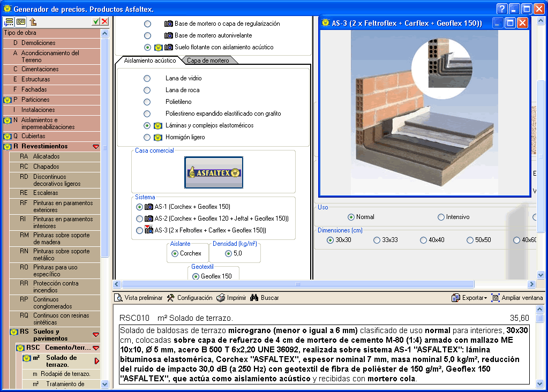The height and width of the screenshot is (392, 548).
Task: Click up arrow of the category tree scrollbar
Action: click(105, 34)
